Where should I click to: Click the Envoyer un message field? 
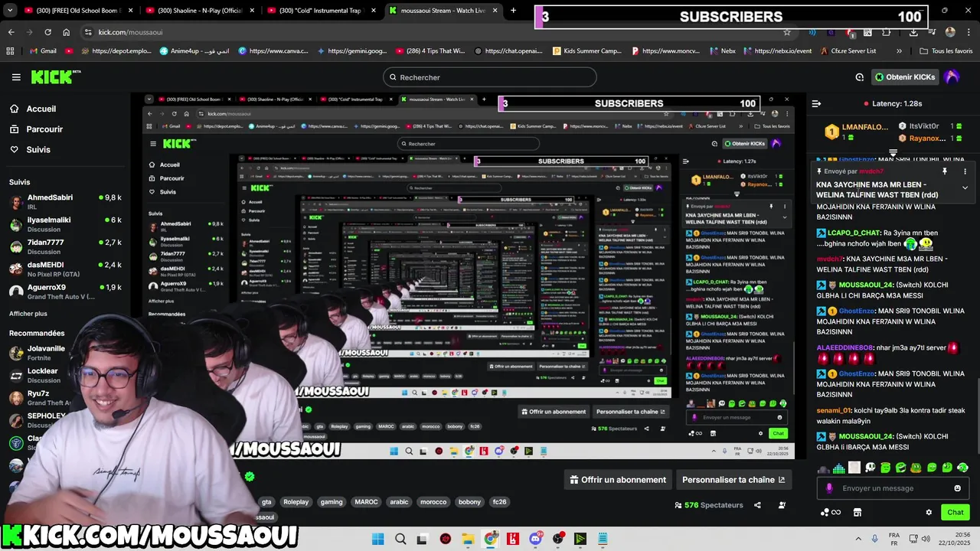tap(892, 488)
